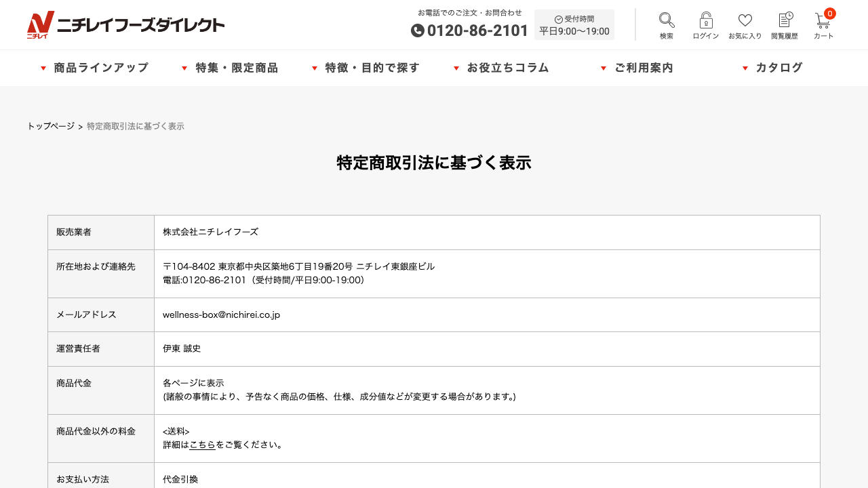Click the 伊東 誠史 name cell
Viewport: 868px width, 488px height.
pyautogui.click(x=182, y=348)
